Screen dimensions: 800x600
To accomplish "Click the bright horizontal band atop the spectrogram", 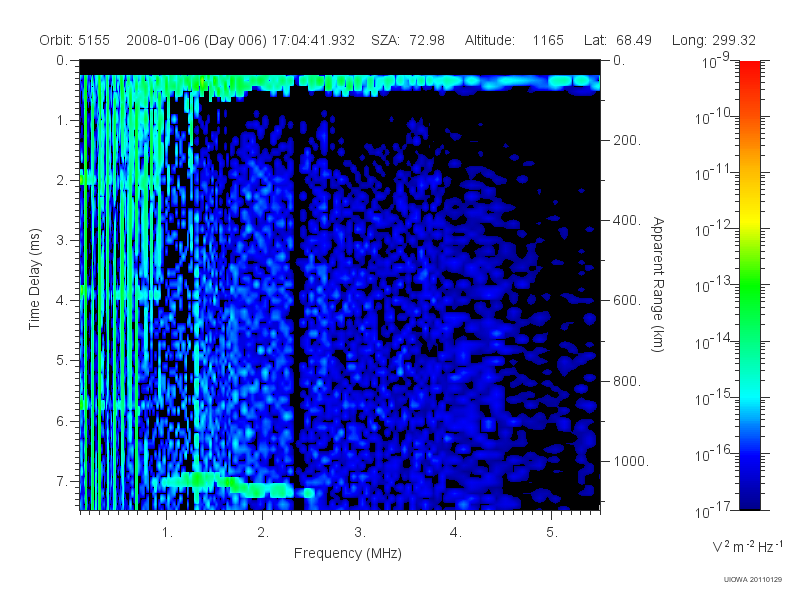I will click(340, 84).
